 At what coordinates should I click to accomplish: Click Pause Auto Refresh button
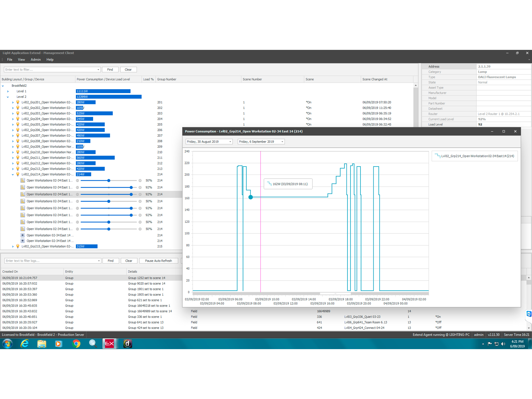(158, 261)
